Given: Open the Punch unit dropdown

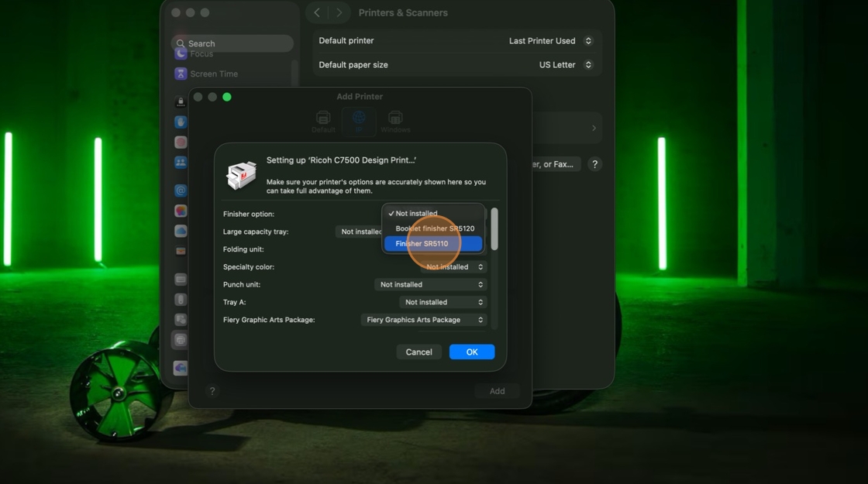Looking at the screenshot, I should point(431,284).
